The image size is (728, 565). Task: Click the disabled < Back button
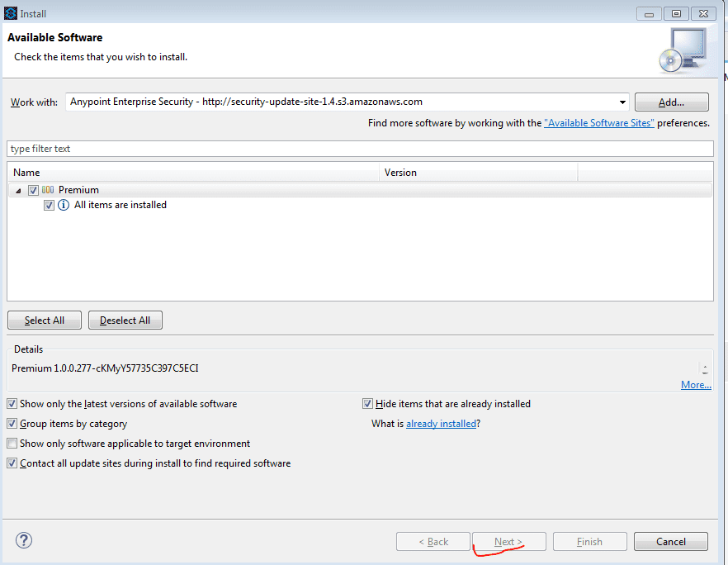433,542
